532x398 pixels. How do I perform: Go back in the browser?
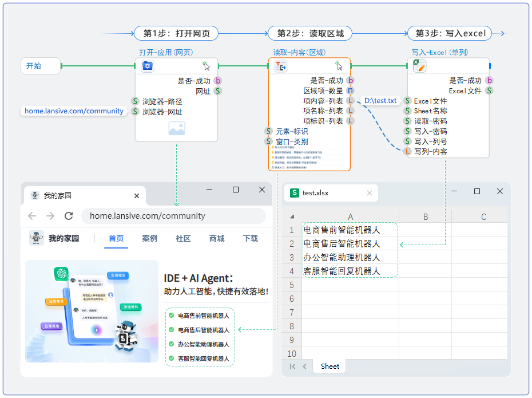pyautogui.click(x=32, y=216)
